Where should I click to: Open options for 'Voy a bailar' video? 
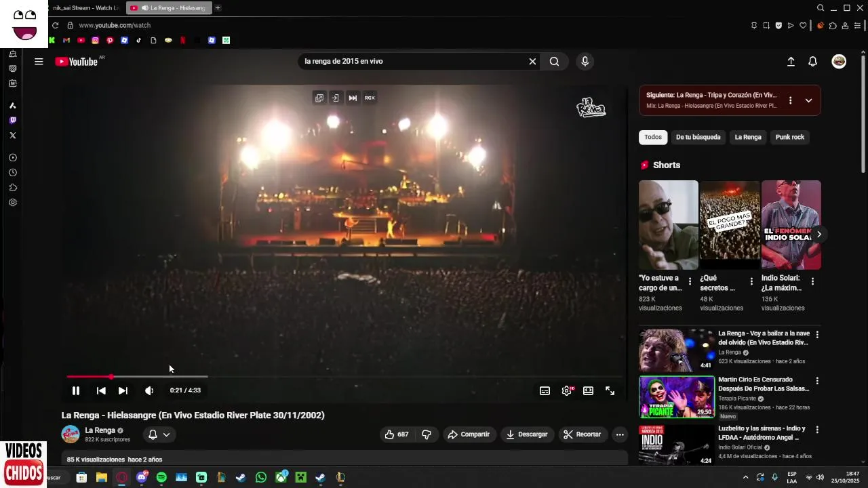click(817, 335)
